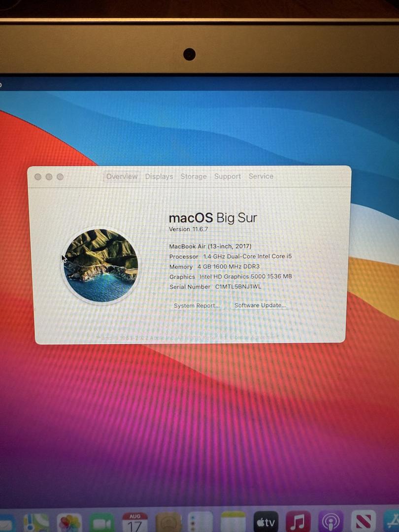This screenshot has width=399, height=532.
Task: Launch Apple TV from the Dock
Action: [x=266, y=522]
